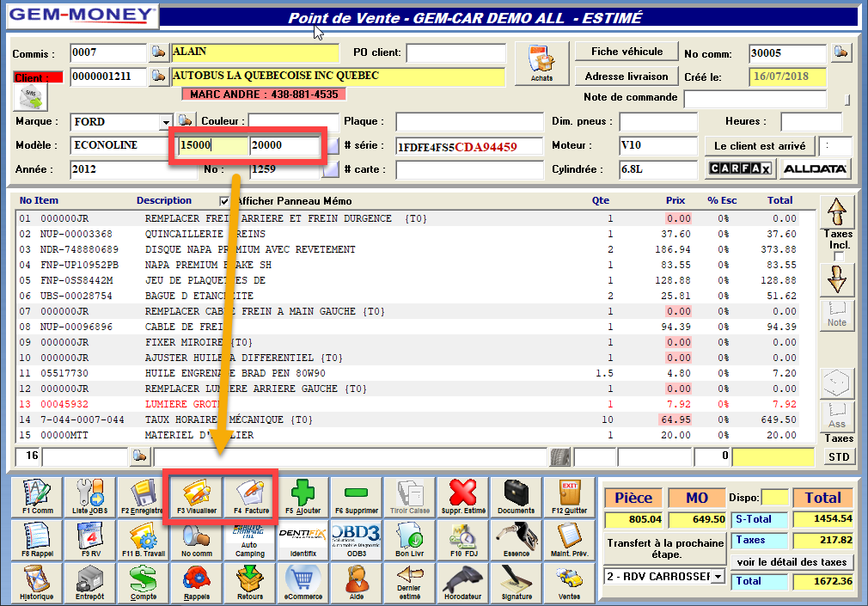
Task: Capture a Signature
Action: coord(516,582)
